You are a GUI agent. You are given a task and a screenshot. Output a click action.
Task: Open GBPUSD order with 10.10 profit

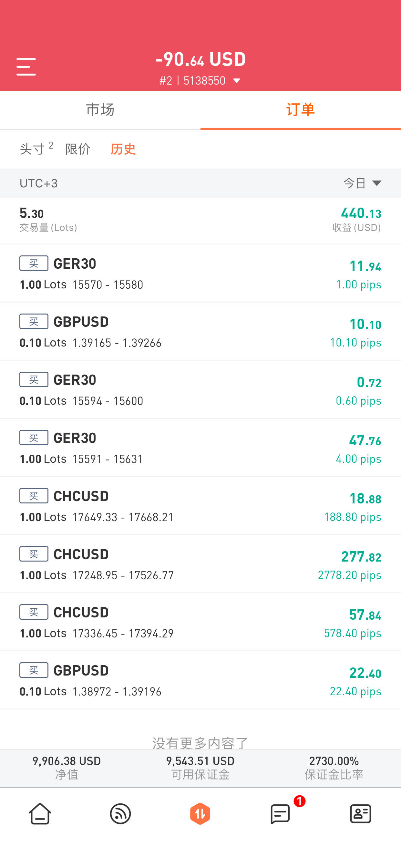point(200,332)
